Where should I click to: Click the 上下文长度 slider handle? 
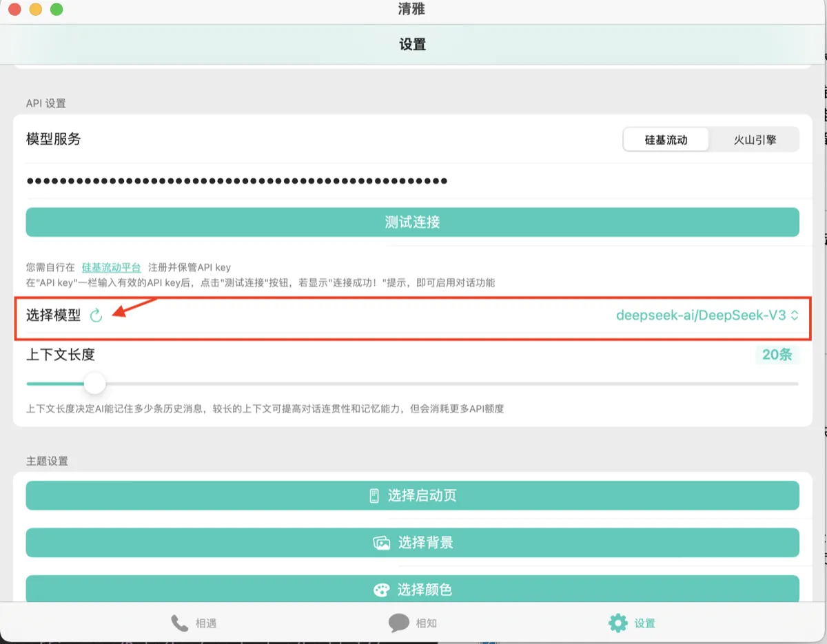(x=94, y=383)
